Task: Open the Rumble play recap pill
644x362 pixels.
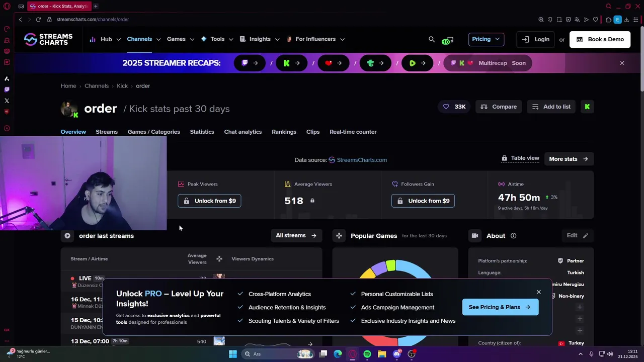Action: click(x=418, y=63)
